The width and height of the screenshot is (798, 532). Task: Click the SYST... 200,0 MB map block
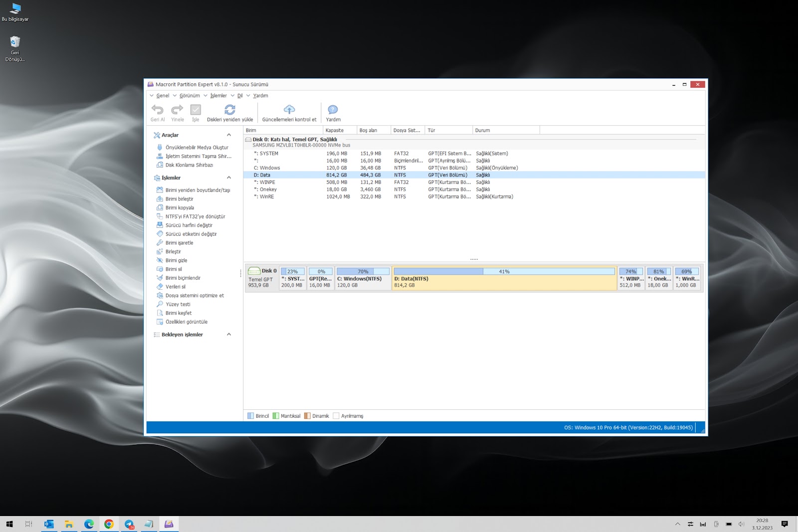coord(293,278)
